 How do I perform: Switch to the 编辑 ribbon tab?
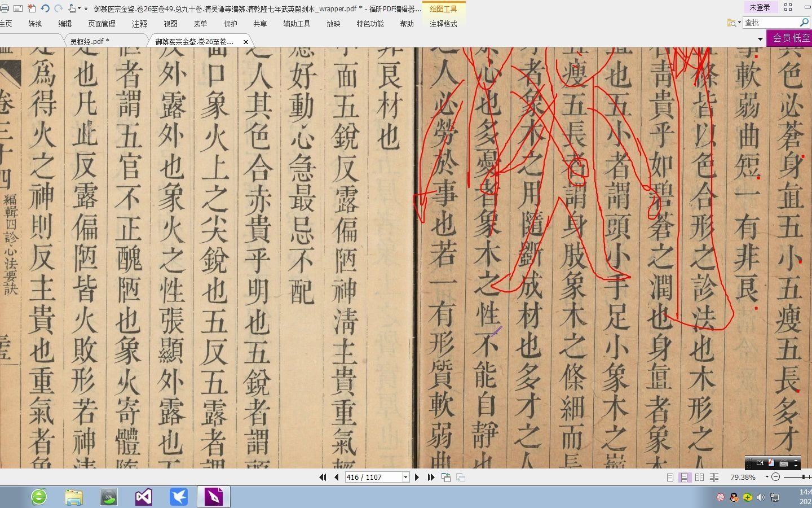coord(65,24)
